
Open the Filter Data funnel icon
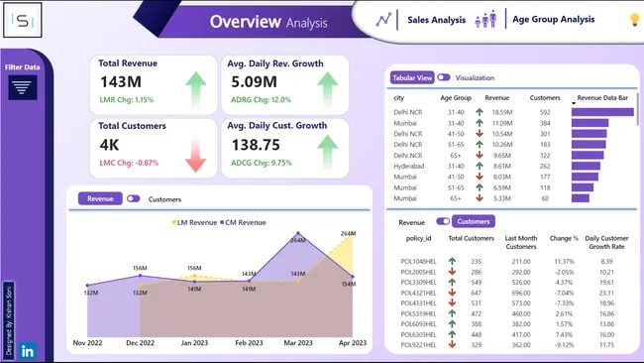pyautogui.click(x=23, y=87)
